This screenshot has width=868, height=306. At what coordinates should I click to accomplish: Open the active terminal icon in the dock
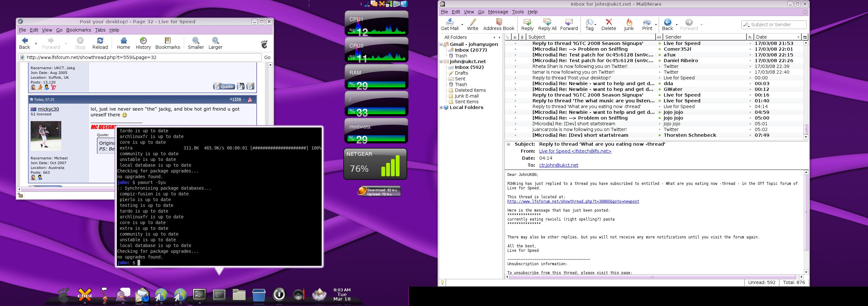tap(199, 295)
